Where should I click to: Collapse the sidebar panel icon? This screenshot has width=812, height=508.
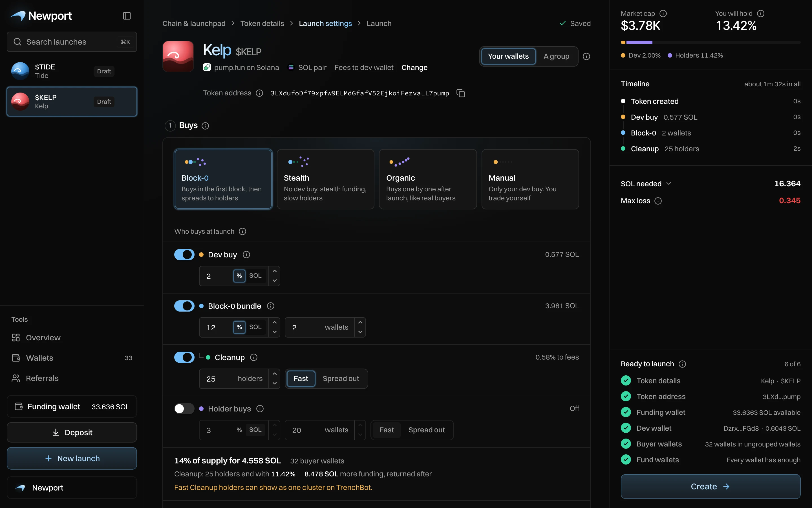click(x=127, y=16)
